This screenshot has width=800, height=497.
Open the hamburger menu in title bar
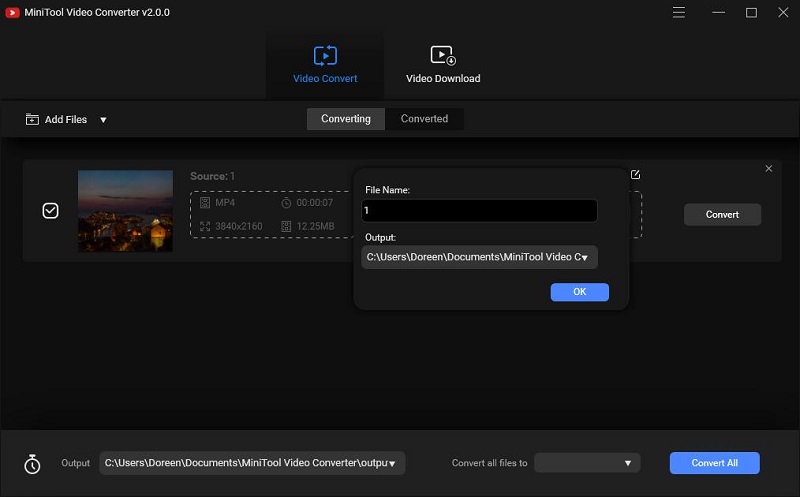(x=679, y=12)
